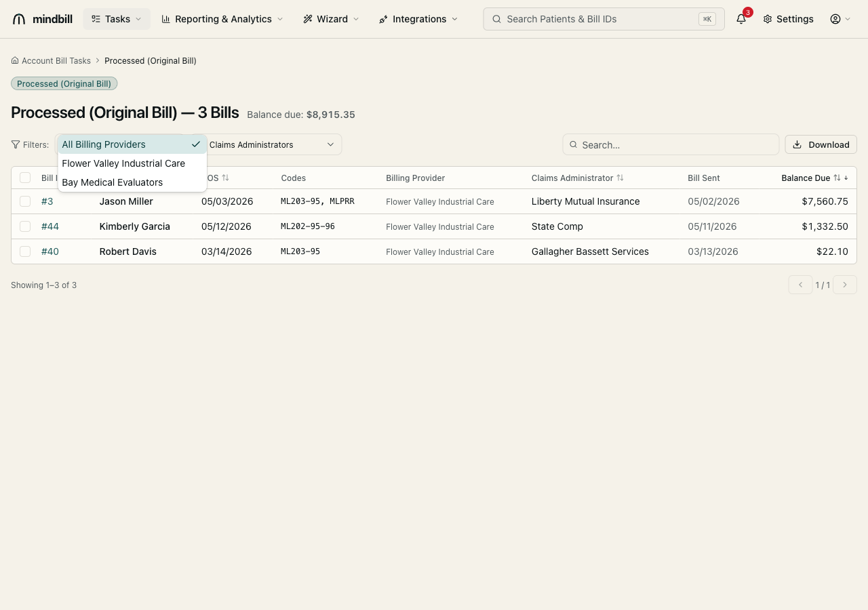Viewport: 868px width, 610px height.
Task: Sort by Claims Administrator column arrows
Action: point(620,178)
